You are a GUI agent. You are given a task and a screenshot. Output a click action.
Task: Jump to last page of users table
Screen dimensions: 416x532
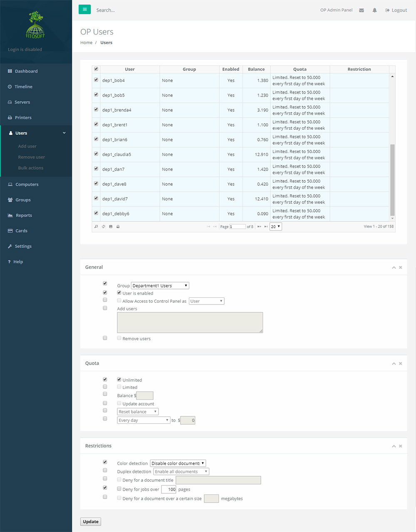(x=266, y=227)
